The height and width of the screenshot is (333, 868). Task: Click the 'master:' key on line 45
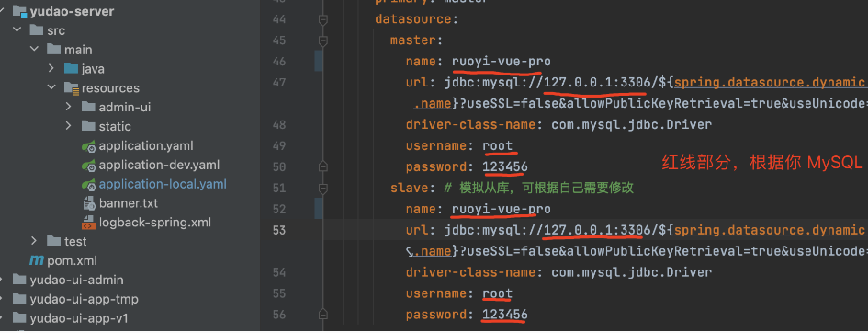coord(417,40)
